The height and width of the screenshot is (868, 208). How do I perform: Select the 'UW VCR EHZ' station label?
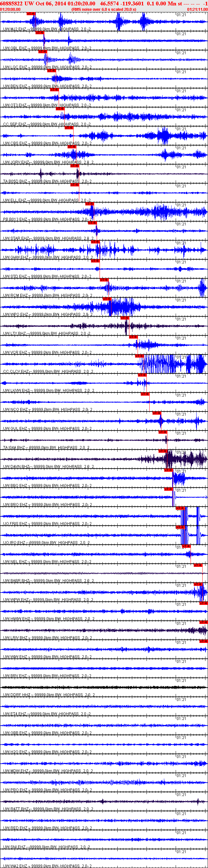[15, 353]
